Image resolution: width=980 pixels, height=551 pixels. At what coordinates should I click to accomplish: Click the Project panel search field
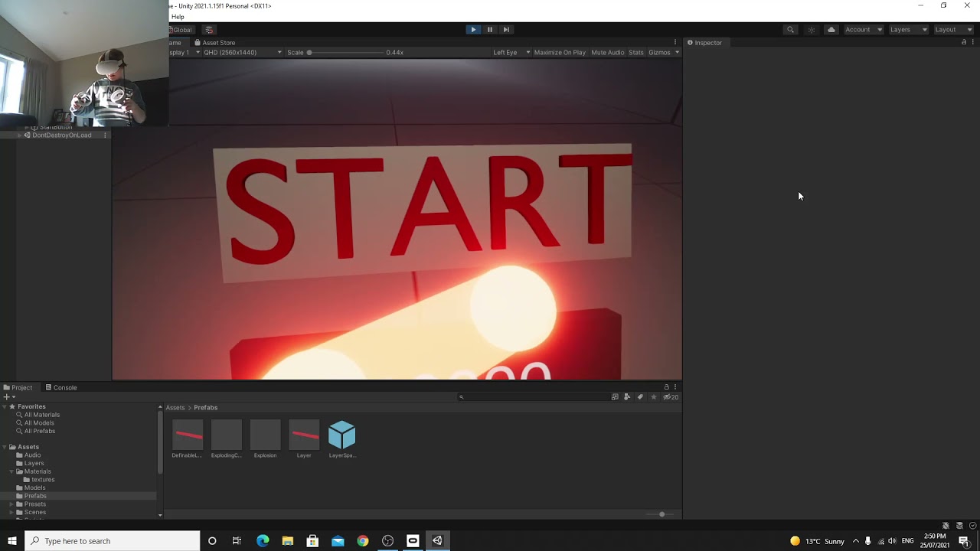(532, 397)
